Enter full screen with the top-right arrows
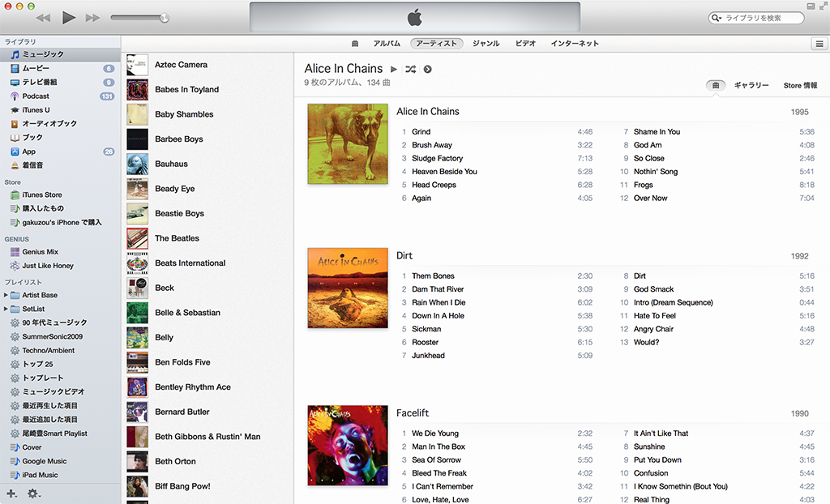 824,6
